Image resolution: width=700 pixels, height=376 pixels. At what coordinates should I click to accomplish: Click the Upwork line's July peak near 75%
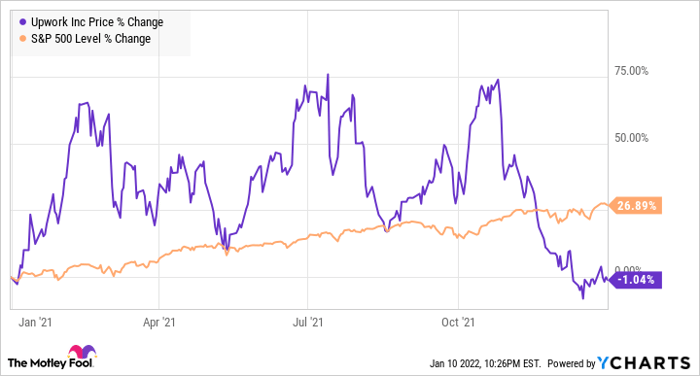(x=328, y=75)
